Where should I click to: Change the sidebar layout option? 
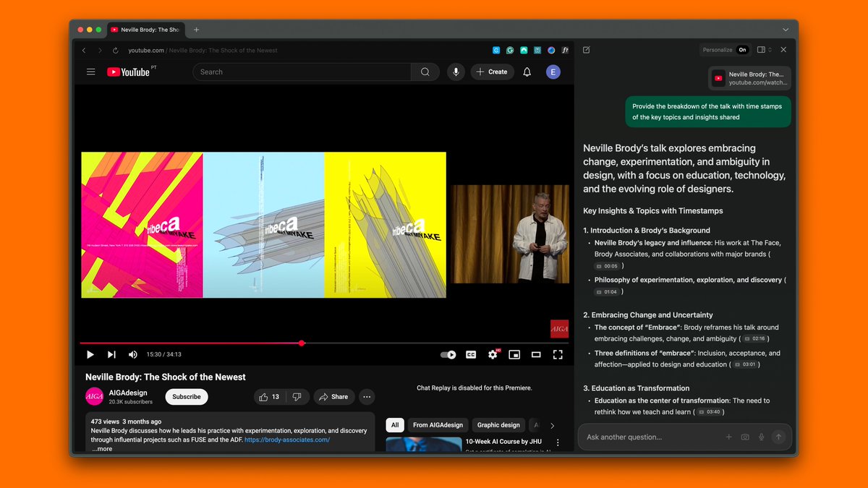pyautogui.click(x=764, y=50)
